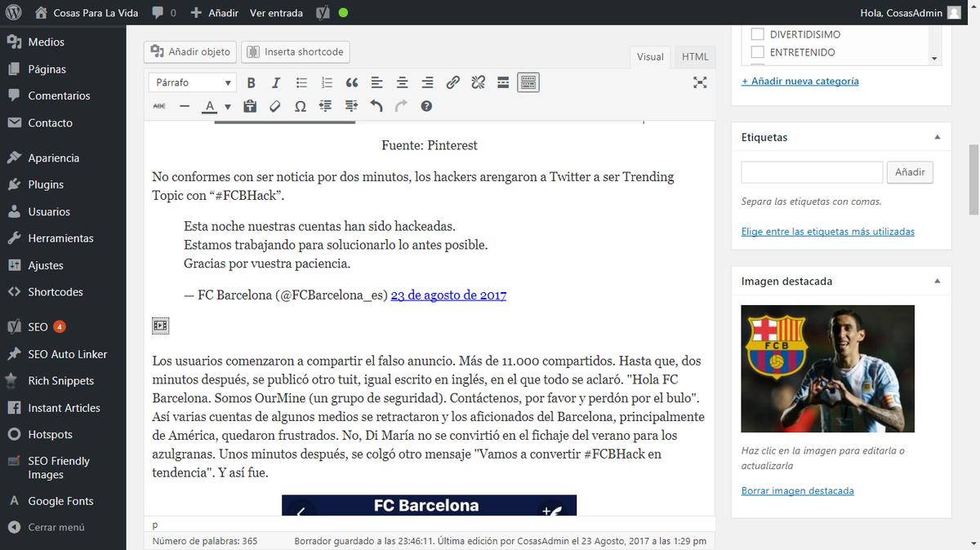Switch to the HTML editor tab
This screenshot has height=550, width=980.
click(x=695, y=56)
